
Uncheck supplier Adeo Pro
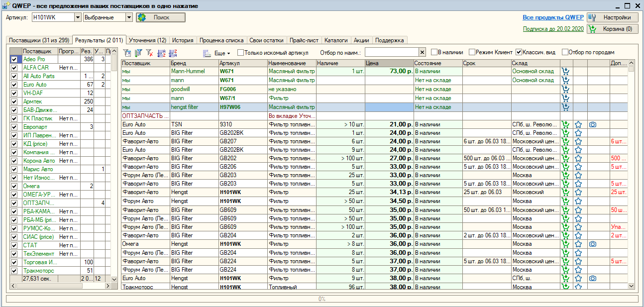14,59
